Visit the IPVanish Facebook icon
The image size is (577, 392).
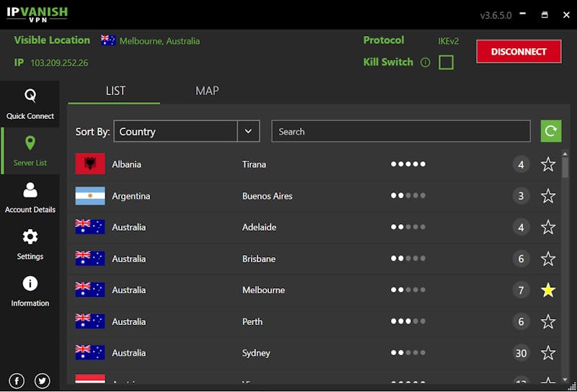tap(17, 380)
